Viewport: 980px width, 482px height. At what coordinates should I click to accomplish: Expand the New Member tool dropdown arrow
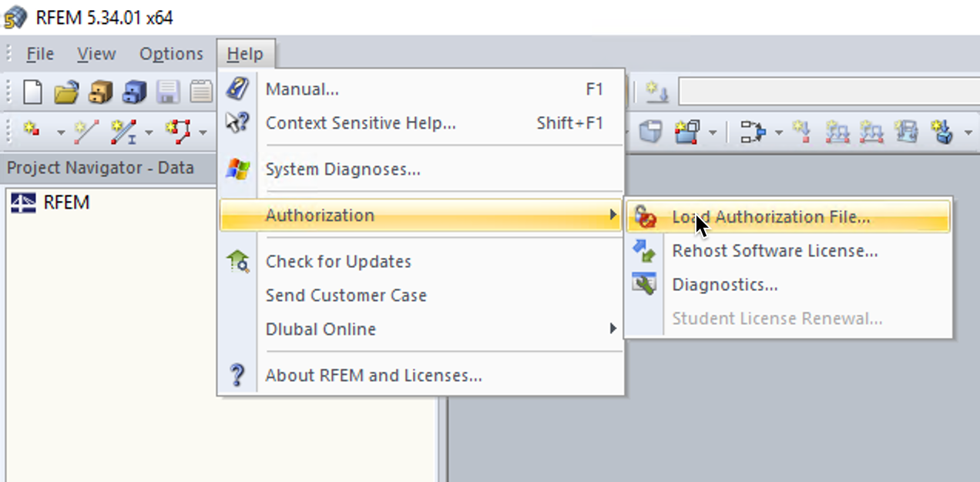click(x=149, y=133)
